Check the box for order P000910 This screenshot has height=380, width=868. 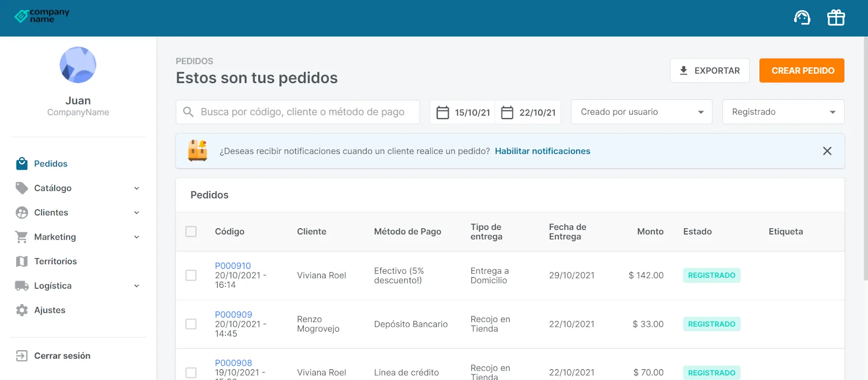coord(191,275)
